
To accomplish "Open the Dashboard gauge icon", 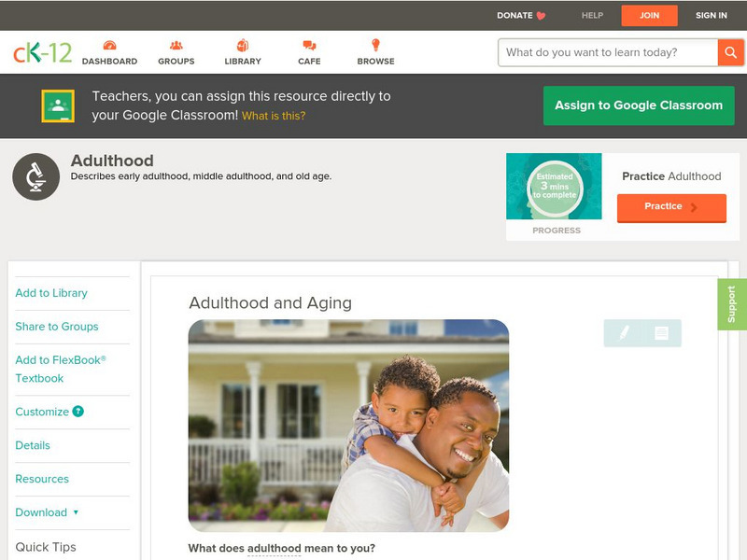I will [x=109, y=45].
